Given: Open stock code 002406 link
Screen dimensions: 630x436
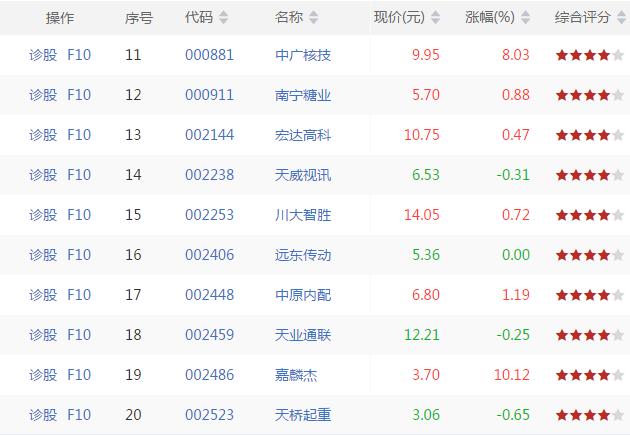Looking at the screenshot, I should pos(209,255).
